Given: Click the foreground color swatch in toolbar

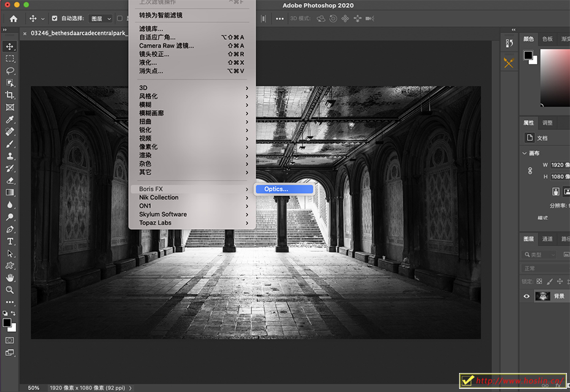Looking at the screenshot, I should pyautogui.click(x=7, y=323).
